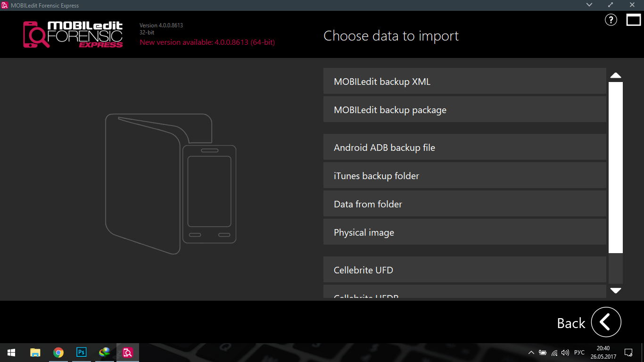Choose Physical image import option
The image size is (644, 362).
tap(465, 232)
